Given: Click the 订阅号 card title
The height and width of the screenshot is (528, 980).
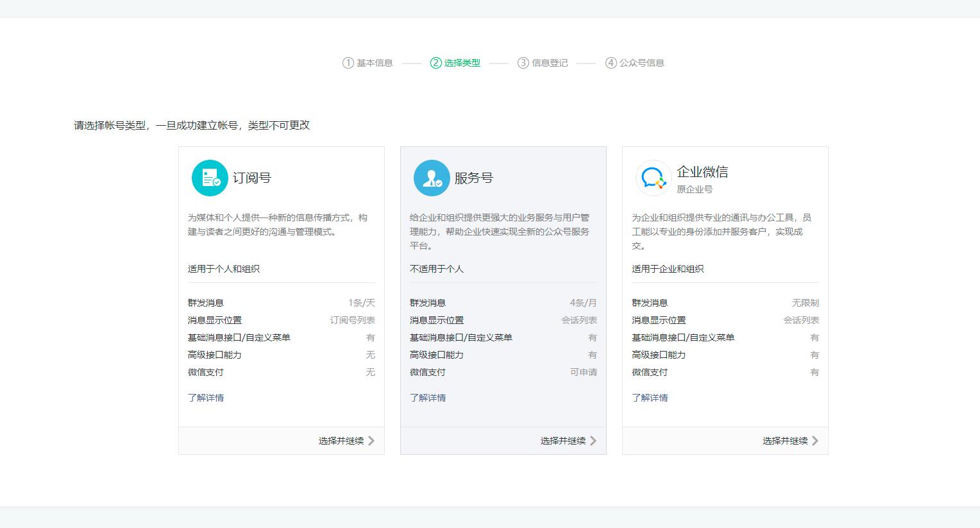Looking at the screenshot, I should coord(252,178).
